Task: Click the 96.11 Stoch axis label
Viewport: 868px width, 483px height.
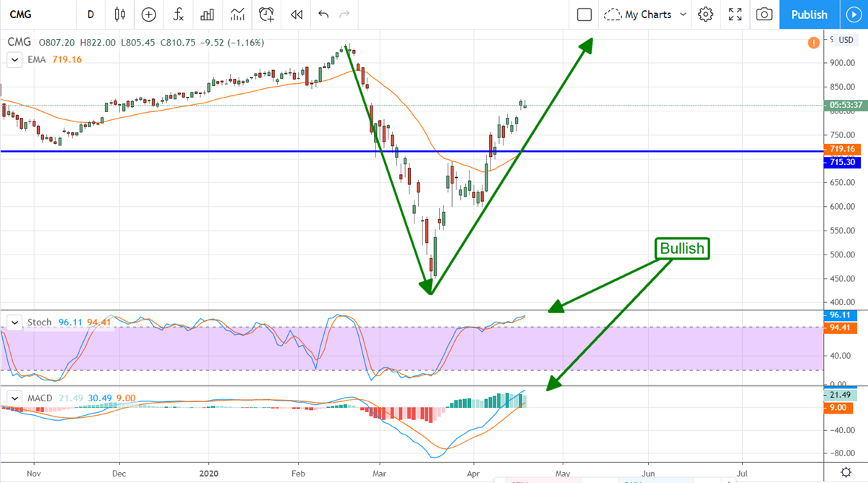Action: click(841, 316)
